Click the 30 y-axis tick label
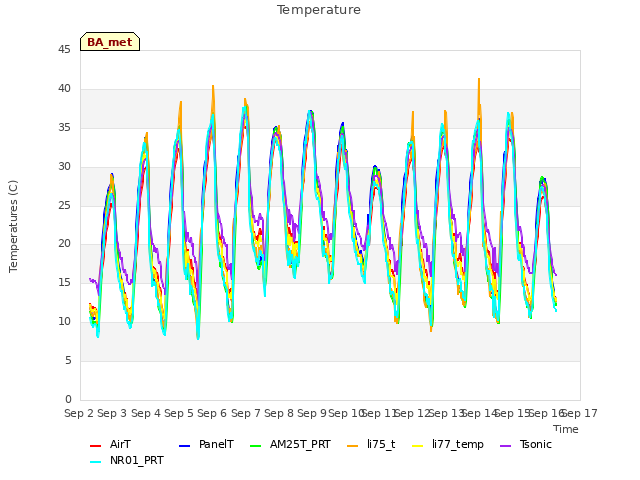640x480 pixels. (x=64, y=167)
